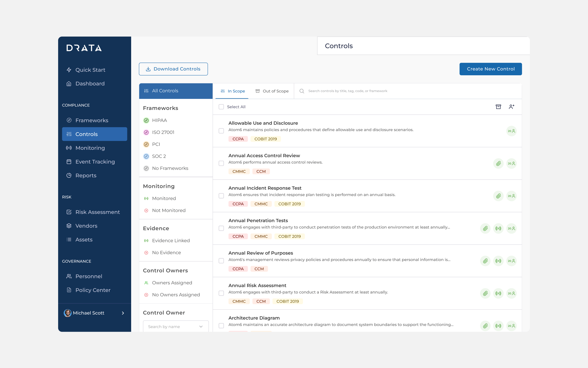Check the Annual Incident Response Test control
Viewport: 588px width, 368px height.
pyautogui.click(x=221, y=196)
